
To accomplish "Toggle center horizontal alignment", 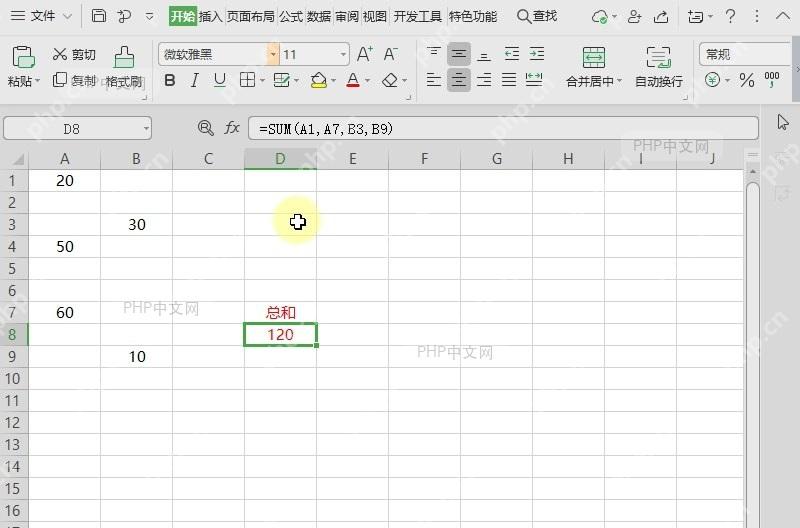I will [x=459, y=80].
